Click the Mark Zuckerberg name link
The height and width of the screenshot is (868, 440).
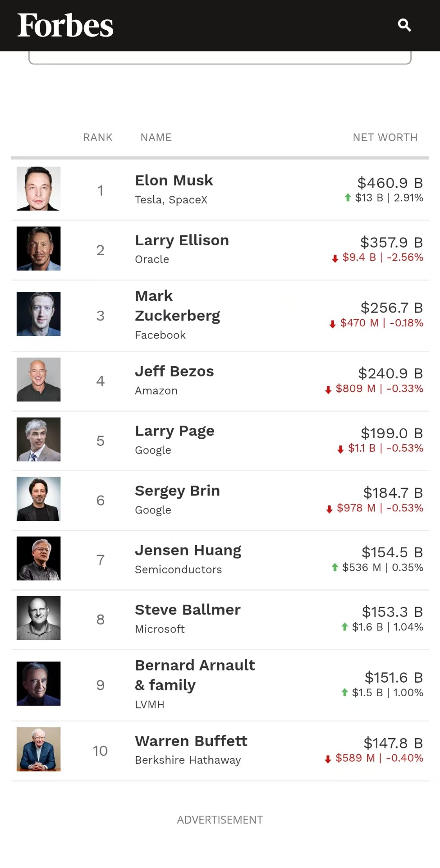(x=177, y=306)
